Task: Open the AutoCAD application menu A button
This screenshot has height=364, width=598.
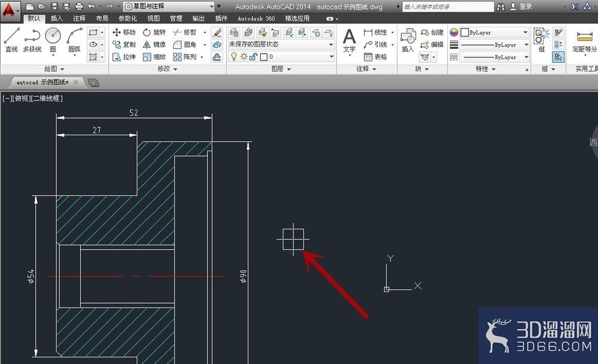Action: (x=10, y=10)
